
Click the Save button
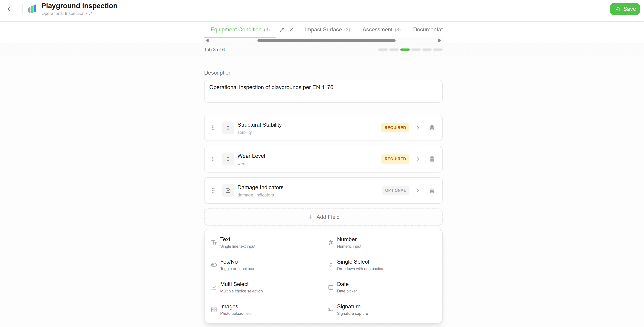click(625, 9)
